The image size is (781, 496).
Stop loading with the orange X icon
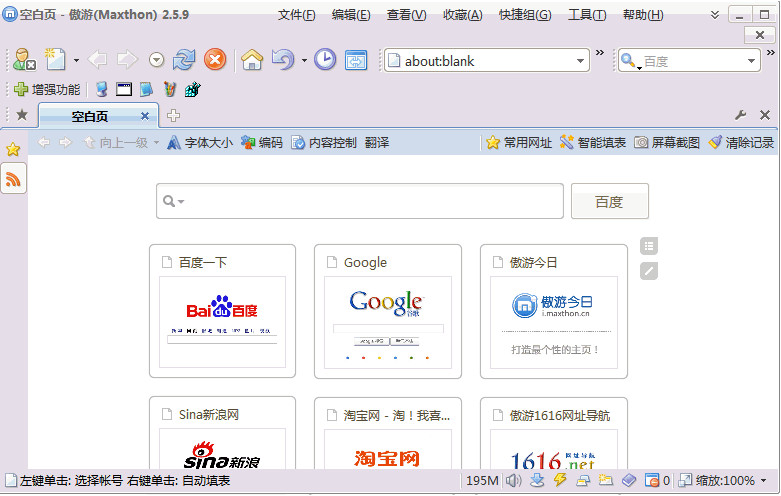click(x=215, y=60)
